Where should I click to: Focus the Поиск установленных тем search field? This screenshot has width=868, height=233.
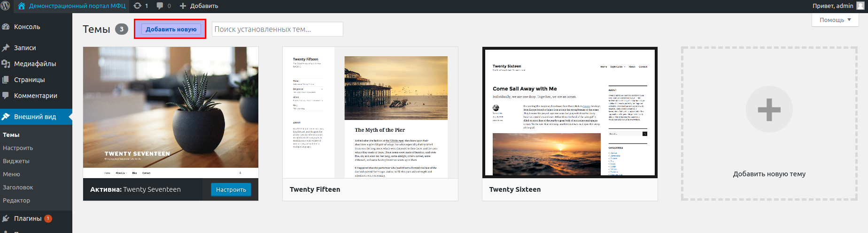[x=278, y=29]
